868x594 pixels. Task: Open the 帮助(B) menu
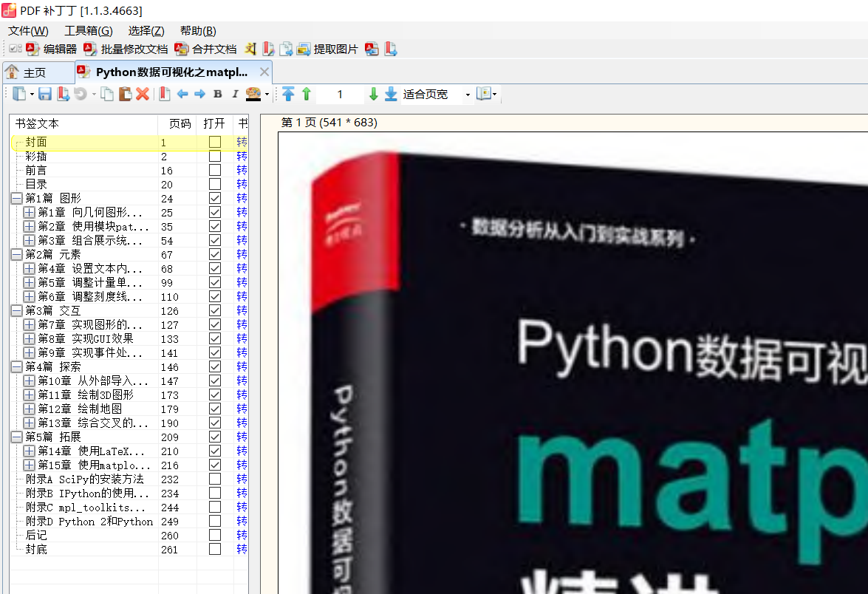tap(198, 31)
